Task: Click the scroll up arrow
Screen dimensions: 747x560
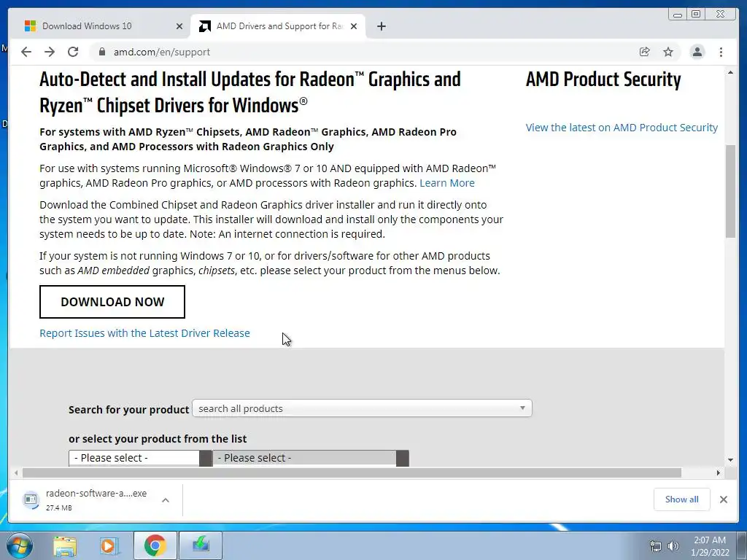Action: pos(730,72)
